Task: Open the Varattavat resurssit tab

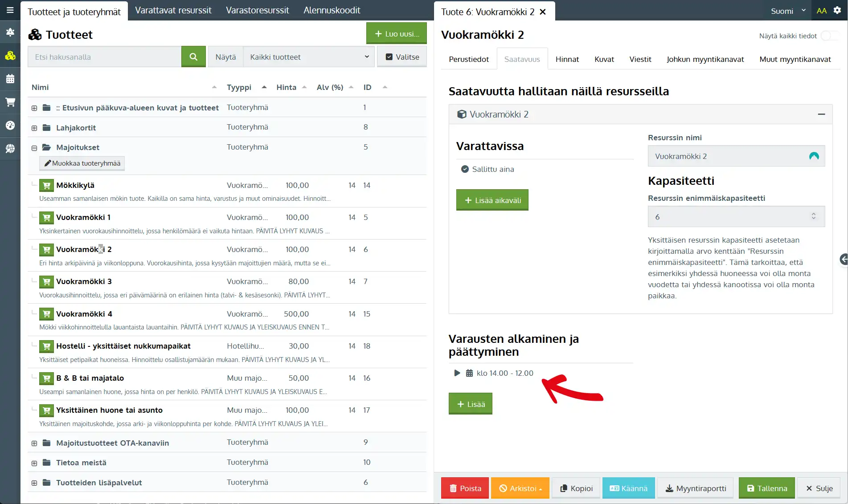Action: coord(173,10)
